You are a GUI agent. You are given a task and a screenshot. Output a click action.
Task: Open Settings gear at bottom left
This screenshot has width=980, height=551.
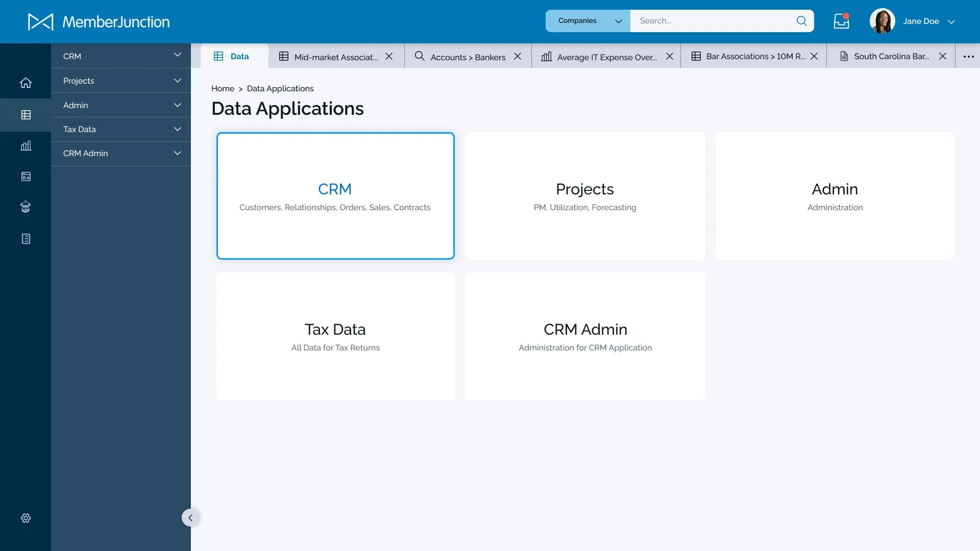tap(26, 518)
